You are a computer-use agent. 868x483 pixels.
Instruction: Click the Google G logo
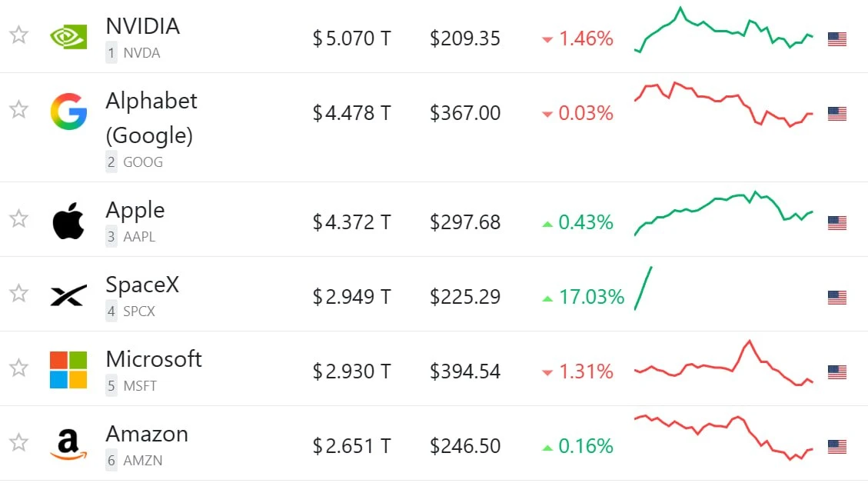click(68, 112)
